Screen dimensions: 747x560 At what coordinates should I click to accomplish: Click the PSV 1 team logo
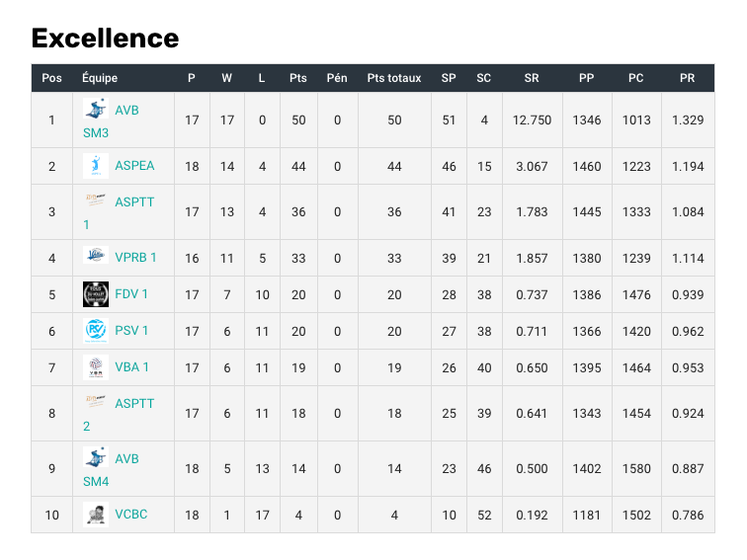click(96, 331)
